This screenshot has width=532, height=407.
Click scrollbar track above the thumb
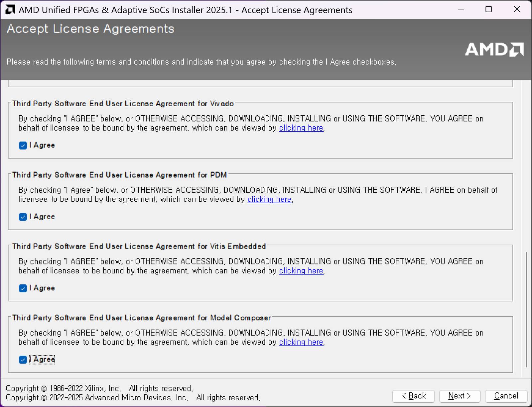[x=526, y=166]
